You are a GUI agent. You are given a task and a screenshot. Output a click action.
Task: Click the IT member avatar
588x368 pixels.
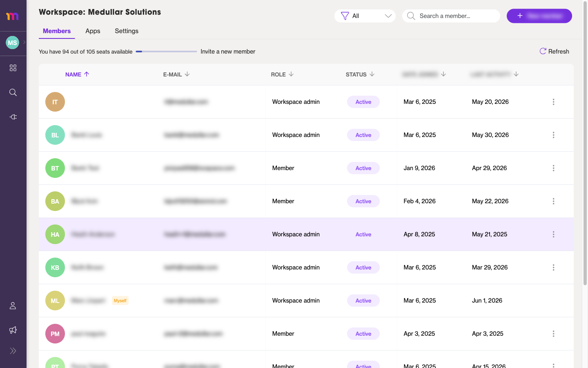coord(55,102)
